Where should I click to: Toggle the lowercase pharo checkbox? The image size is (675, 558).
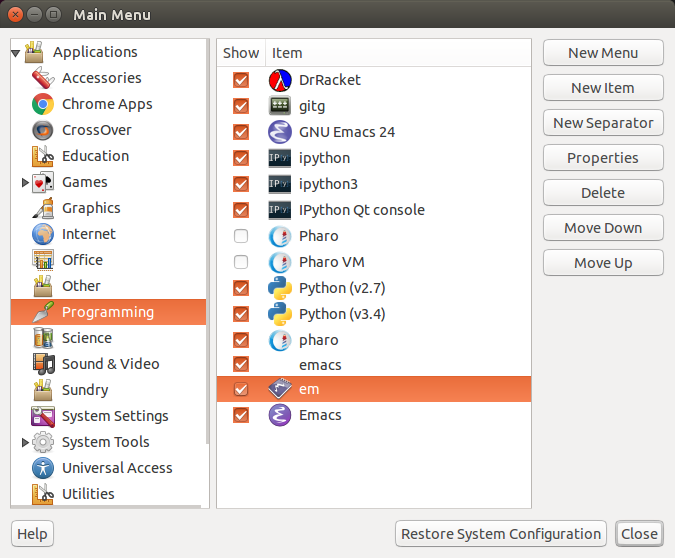241,340
